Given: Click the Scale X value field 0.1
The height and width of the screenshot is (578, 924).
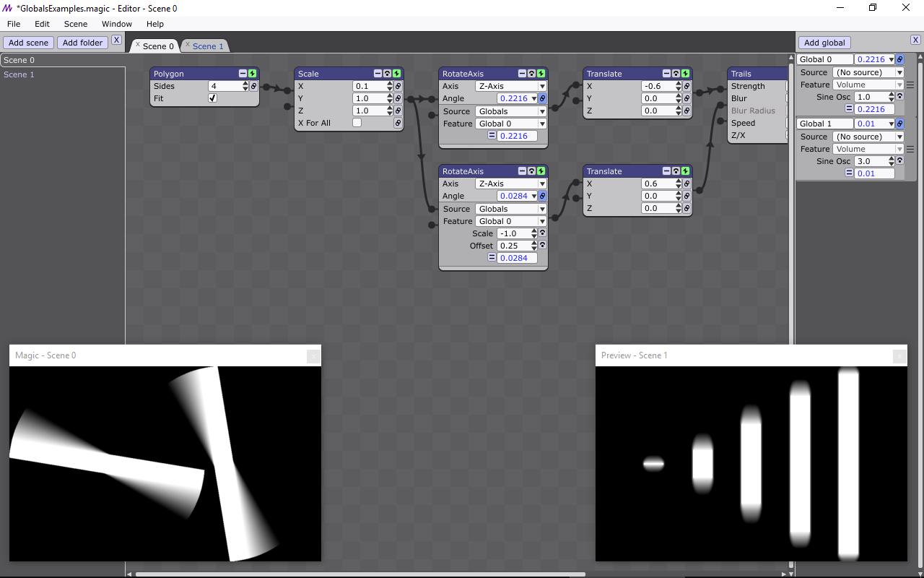Looking at the screenshot, I should click(370, 86).
